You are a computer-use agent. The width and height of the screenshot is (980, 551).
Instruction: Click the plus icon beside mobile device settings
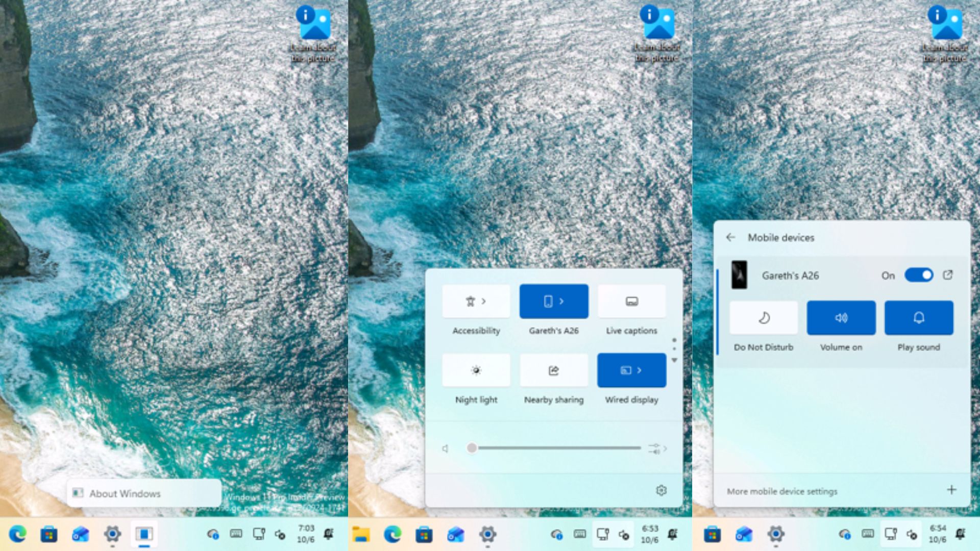(x=951, y=490)
